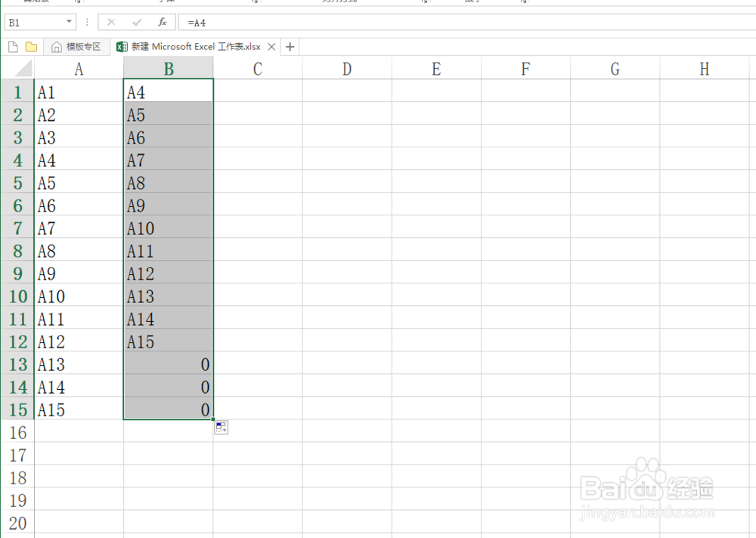The image size is (756, 538).
Task: Click cell B5 containing A8
Action: 169,181
